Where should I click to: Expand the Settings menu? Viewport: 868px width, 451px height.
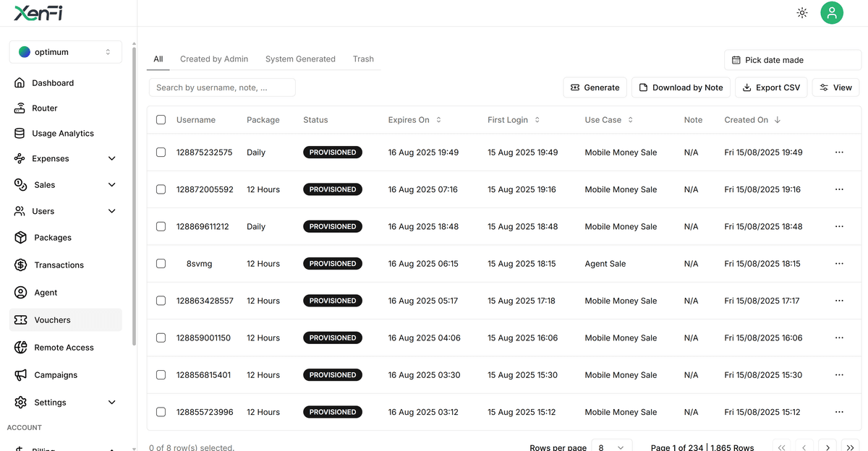(67, 403)
